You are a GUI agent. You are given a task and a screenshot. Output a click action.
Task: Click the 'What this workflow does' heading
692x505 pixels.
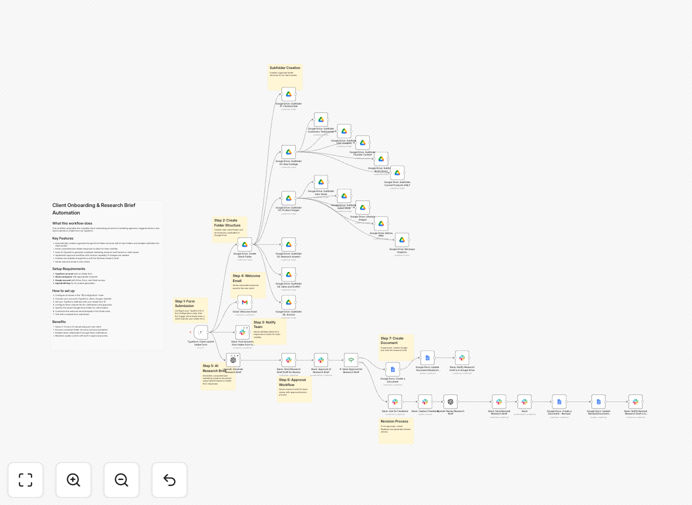(72, 223)
